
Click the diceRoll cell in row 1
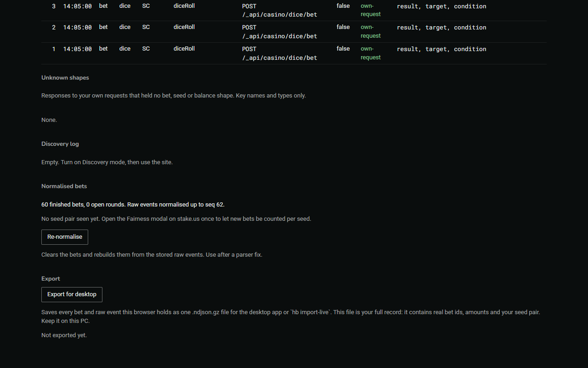click(184, 49)
